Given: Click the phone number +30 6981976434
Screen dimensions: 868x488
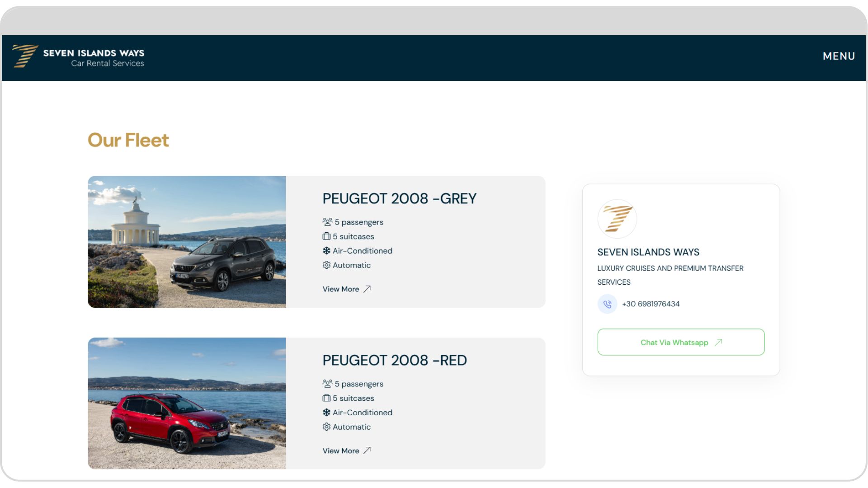Looking at the screenshot, I should click(x=651, y=304).
